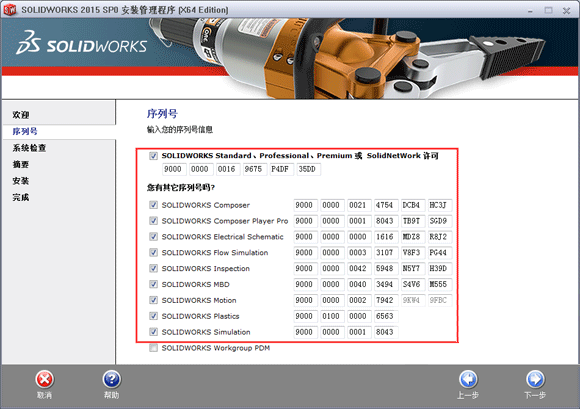Screen dimensions: 580x409
Task: Click Plastics serial field 6563
Action: pos(386,317)
